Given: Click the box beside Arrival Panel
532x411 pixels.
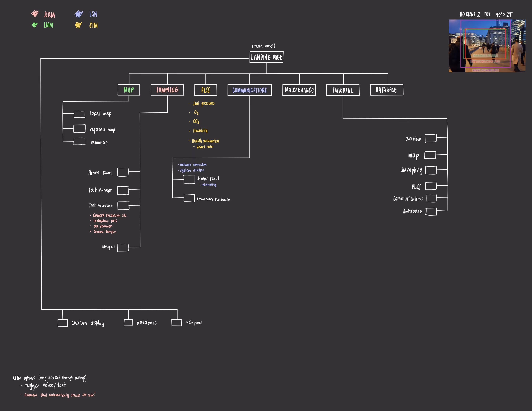Looking at the screenshot, I should pos(123,172).
